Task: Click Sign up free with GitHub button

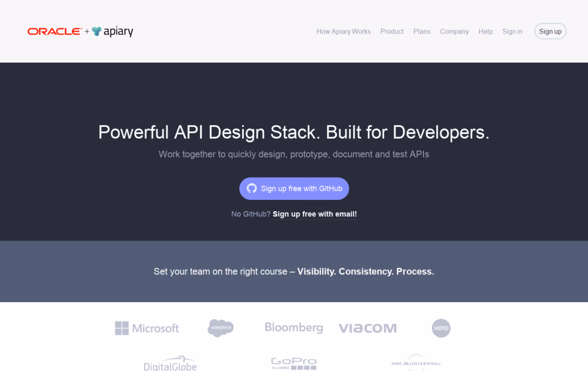Action: [x=294, y=189]
